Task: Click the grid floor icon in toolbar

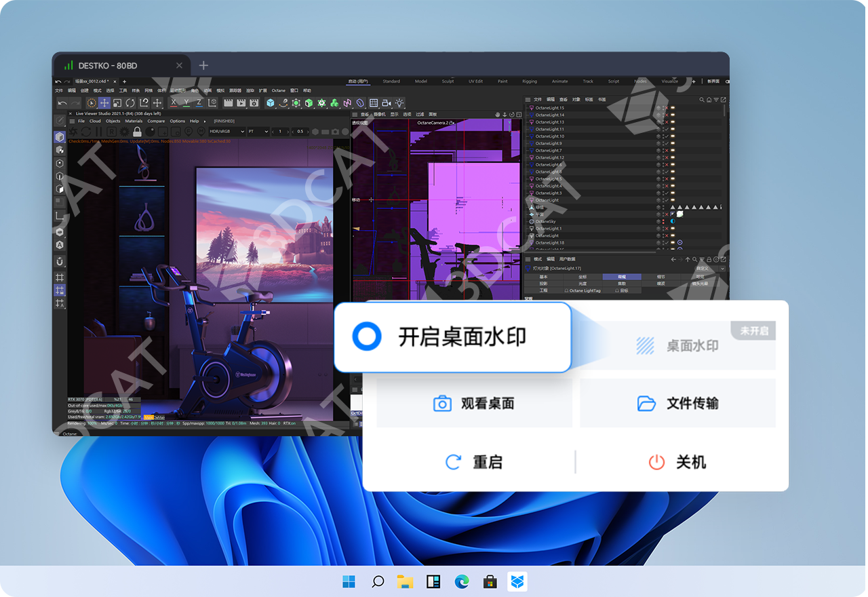Action: click(x=374, y=102)
